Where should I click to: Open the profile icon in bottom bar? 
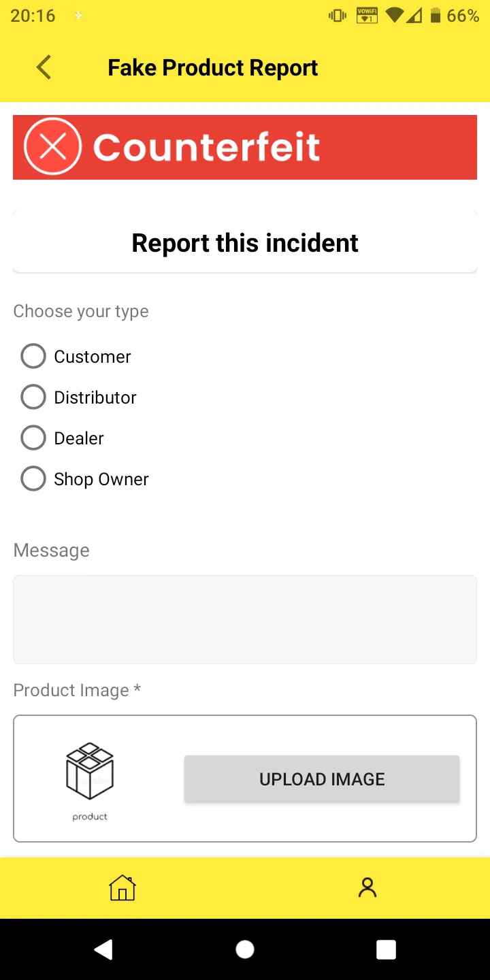click(367, 887)
